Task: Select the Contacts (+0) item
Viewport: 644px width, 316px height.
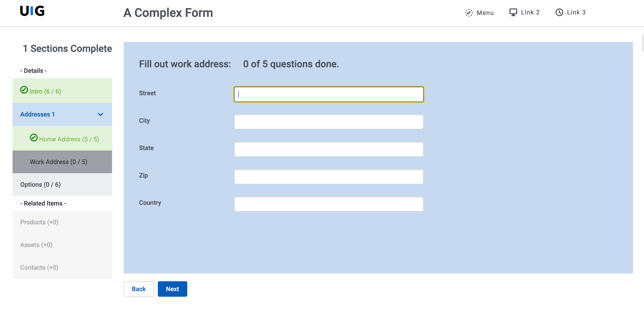Action: click(39, 268)
